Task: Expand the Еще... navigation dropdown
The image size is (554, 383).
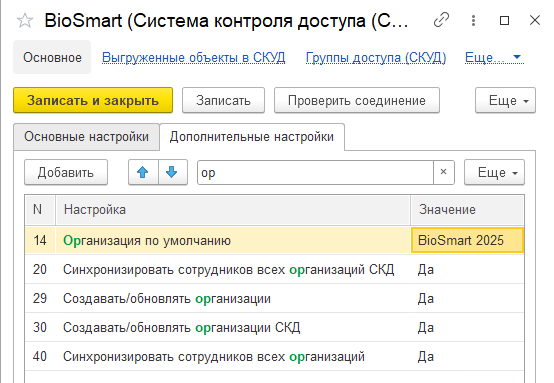Action: tap(494, 57)
